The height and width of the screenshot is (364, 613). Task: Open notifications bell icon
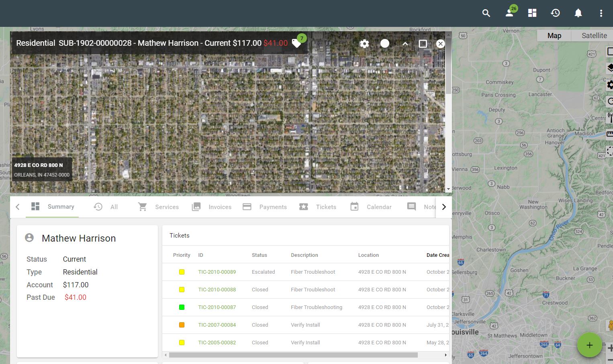[x=578, y=13]
